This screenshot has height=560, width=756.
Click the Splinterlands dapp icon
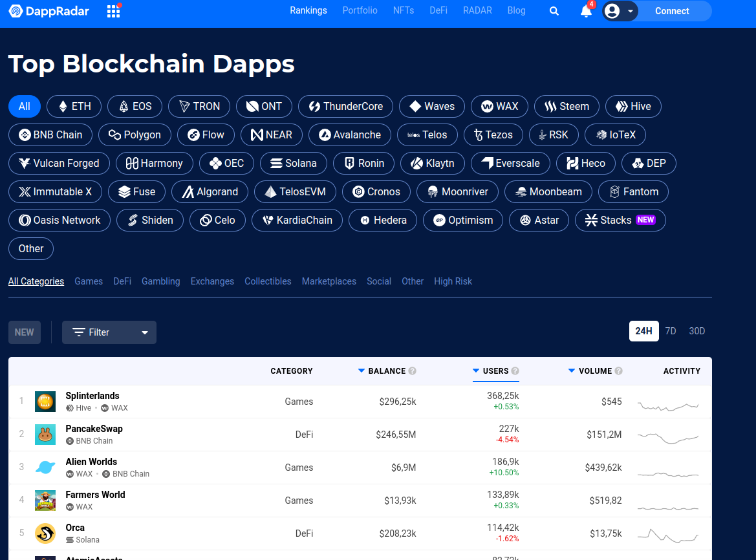(x=45, y=402)
